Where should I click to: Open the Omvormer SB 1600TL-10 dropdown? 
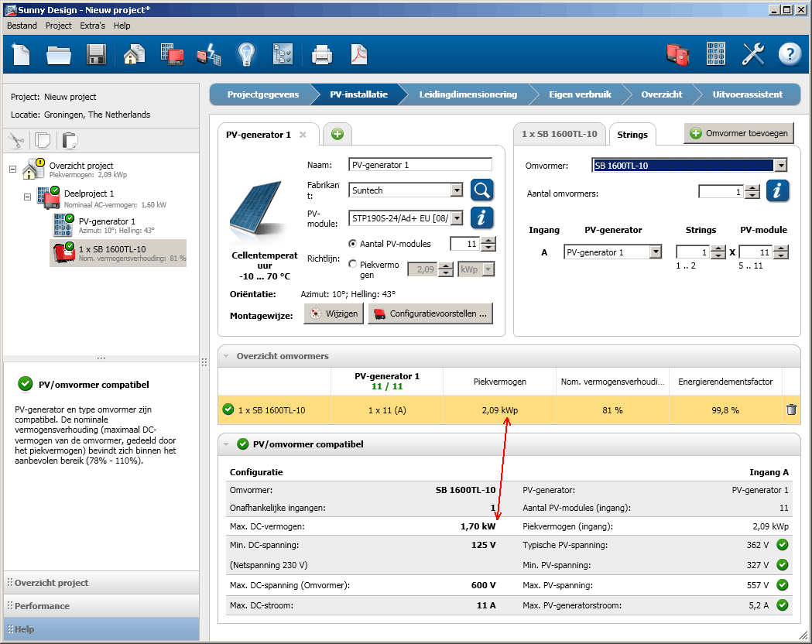(781, 165)
